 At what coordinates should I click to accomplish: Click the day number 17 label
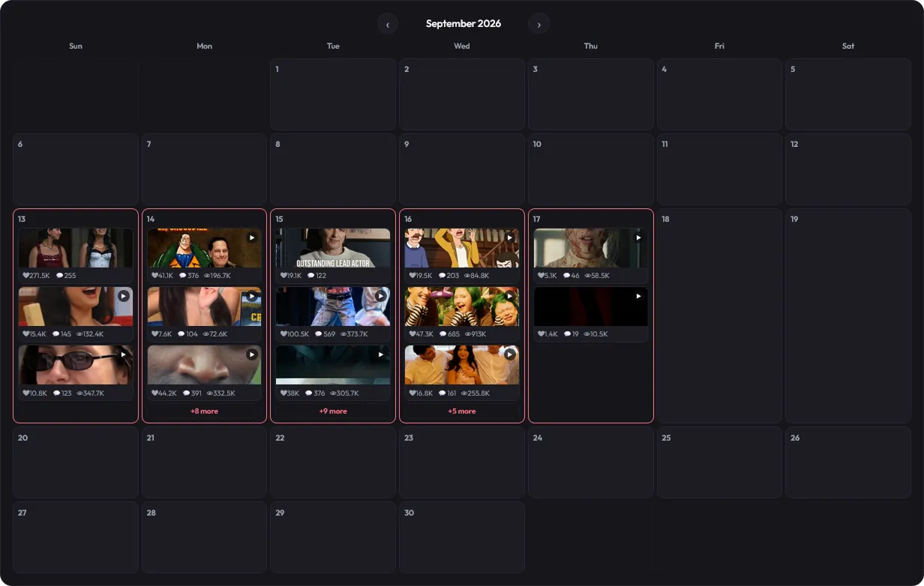537,219
